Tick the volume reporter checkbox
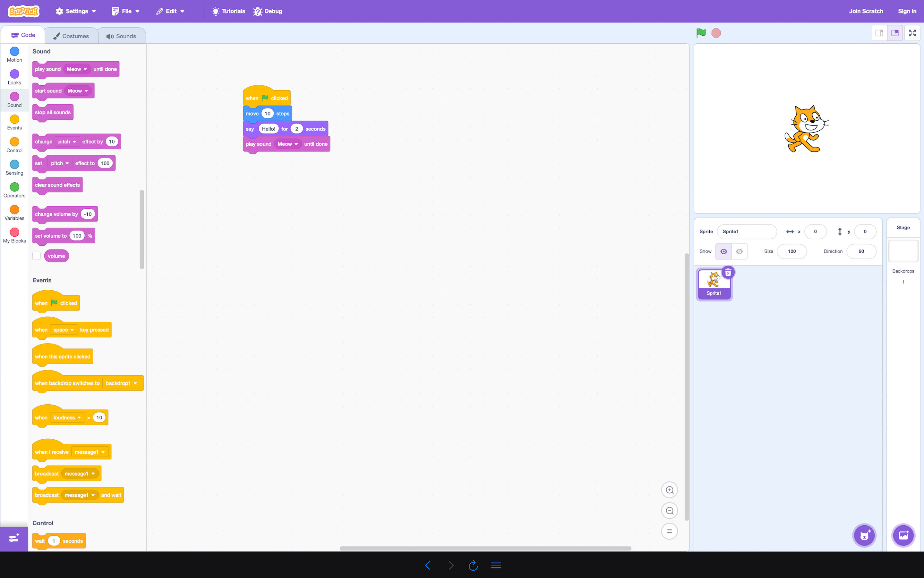This screenshot has width=924, height=578. (37, 256)
